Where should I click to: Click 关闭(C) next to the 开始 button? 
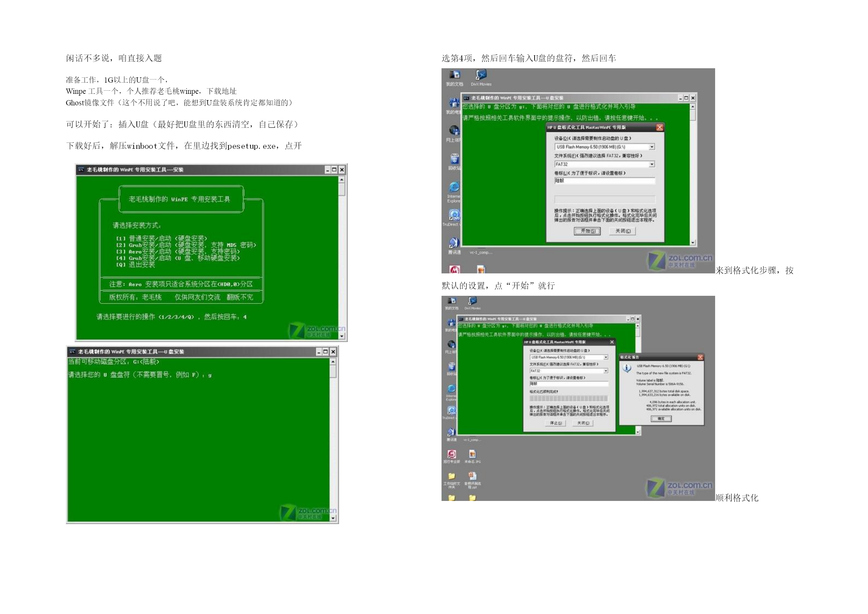622,231
